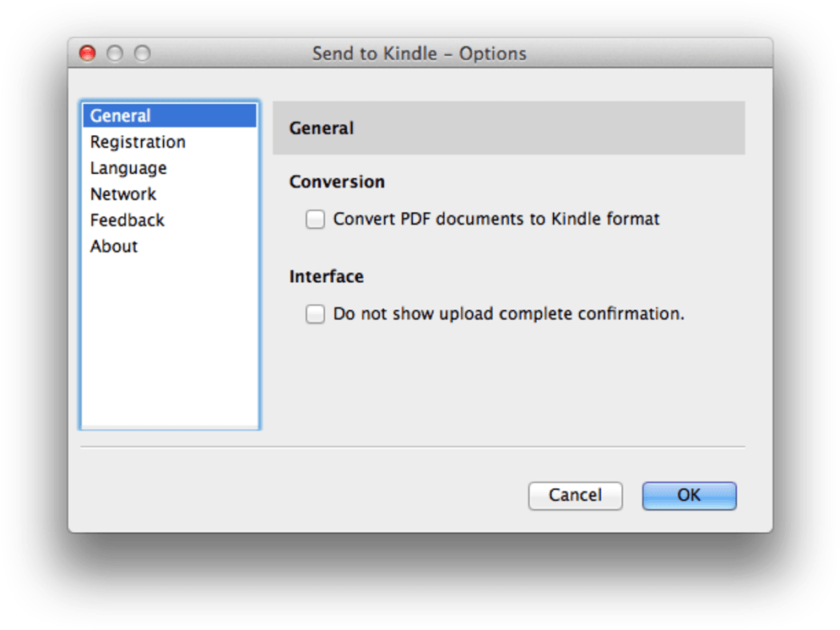Close the options window with red button
Image resolution: width=840 pixels, height=630 pixels.
(x=87, y=53)
